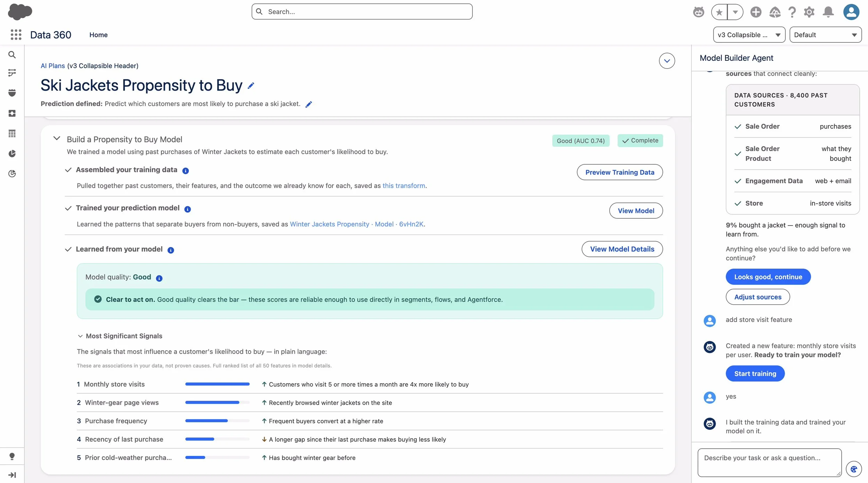868x483 pixels.
Task: Click the AI Plans breadcrumb link
Action: (53, 66)
